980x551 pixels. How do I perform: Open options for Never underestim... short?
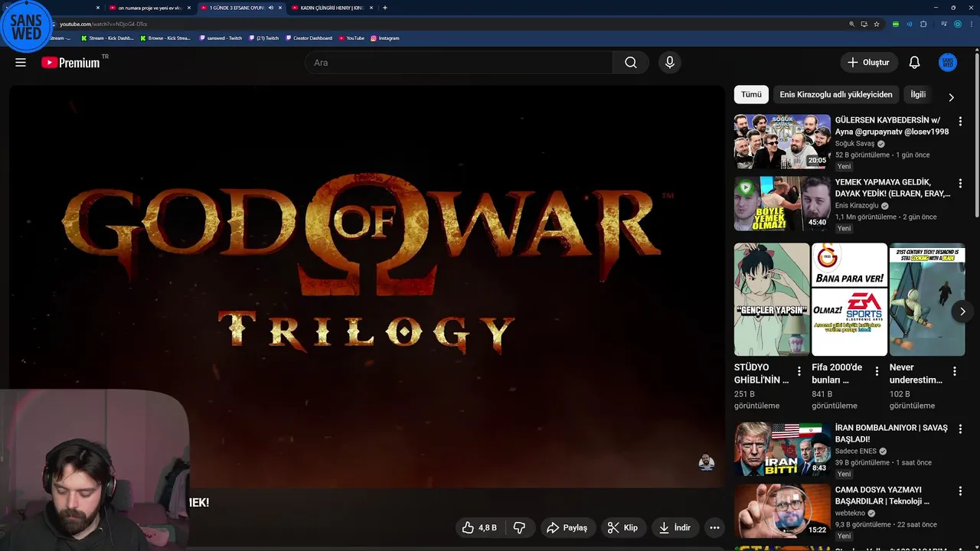pyautogui.click(x=954, y=371)
